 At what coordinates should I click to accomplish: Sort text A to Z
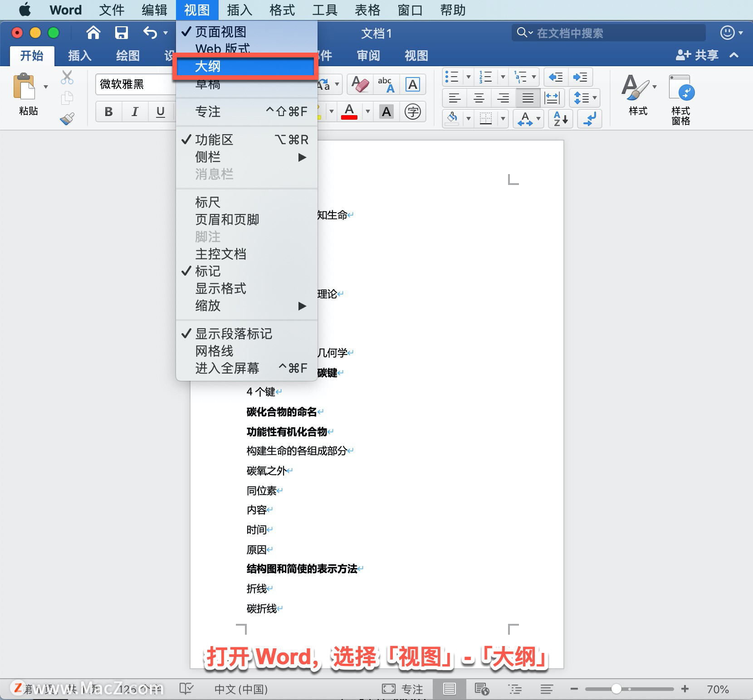coord(561,119)
